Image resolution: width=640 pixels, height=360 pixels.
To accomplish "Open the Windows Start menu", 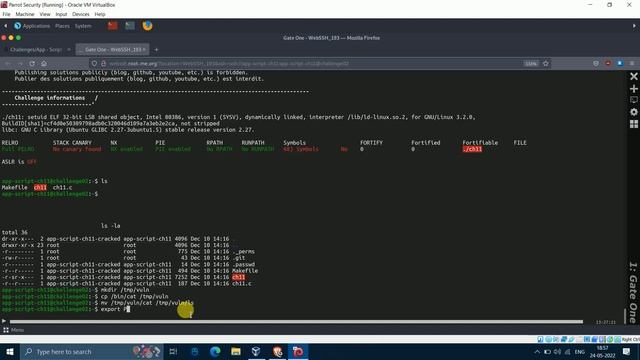I will 10,351.
